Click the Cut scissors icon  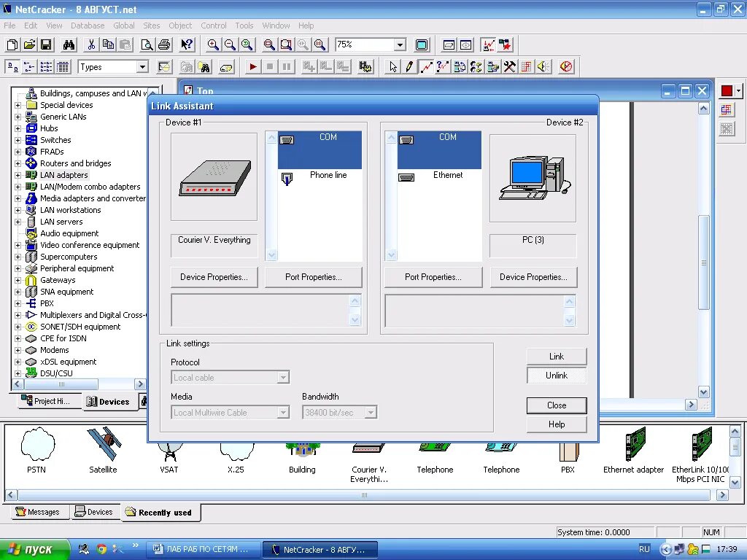click(91, 44)
